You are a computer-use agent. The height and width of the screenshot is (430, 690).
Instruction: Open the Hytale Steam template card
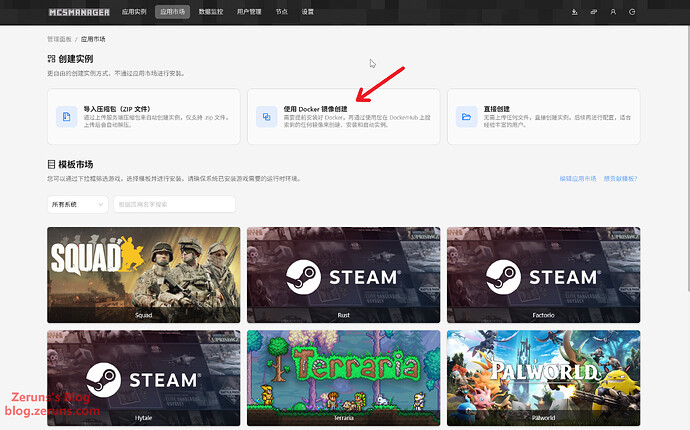tap(143, 378)
